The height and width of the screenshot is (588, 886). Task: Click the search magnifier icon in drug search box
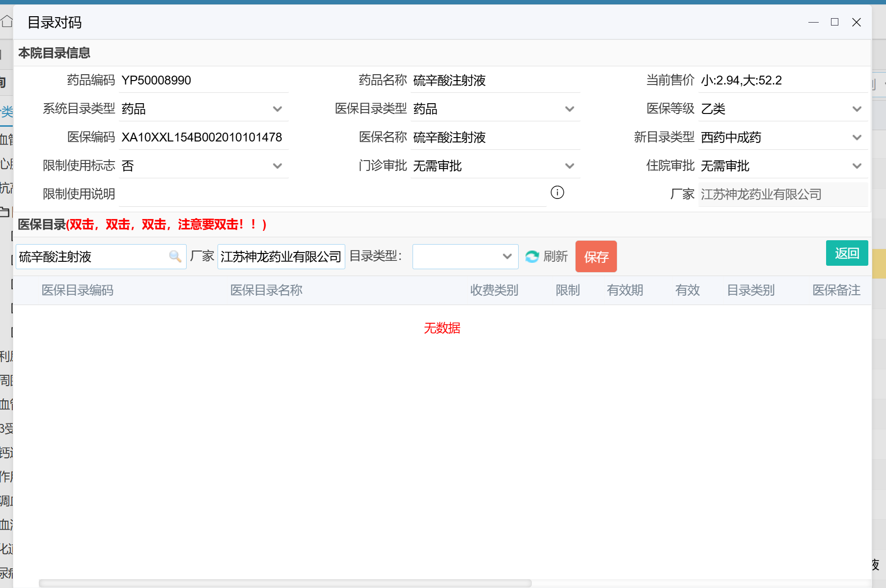coord(175,256)
